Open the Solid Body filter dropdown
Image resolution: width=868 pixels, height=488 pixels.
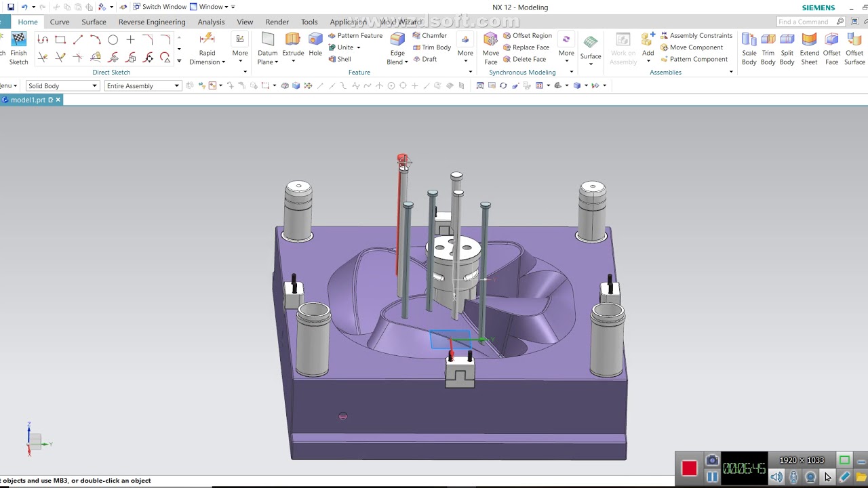(62, 85)
